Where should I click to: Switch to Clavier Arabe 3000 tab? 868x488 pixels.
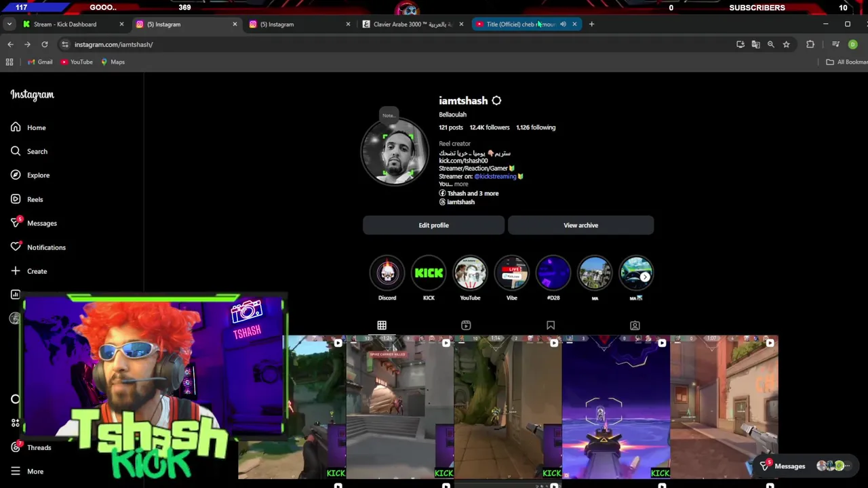point(414,24)
